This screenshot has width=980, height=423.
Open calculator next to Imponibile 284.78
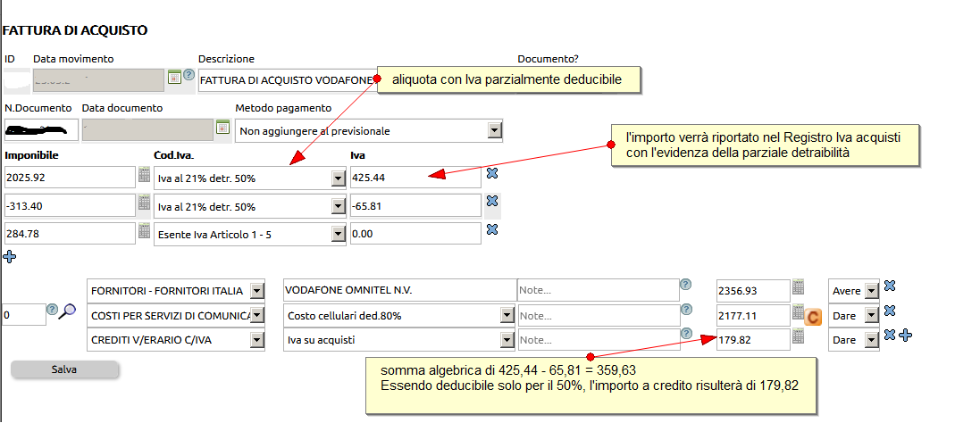[x=145, y=230]
